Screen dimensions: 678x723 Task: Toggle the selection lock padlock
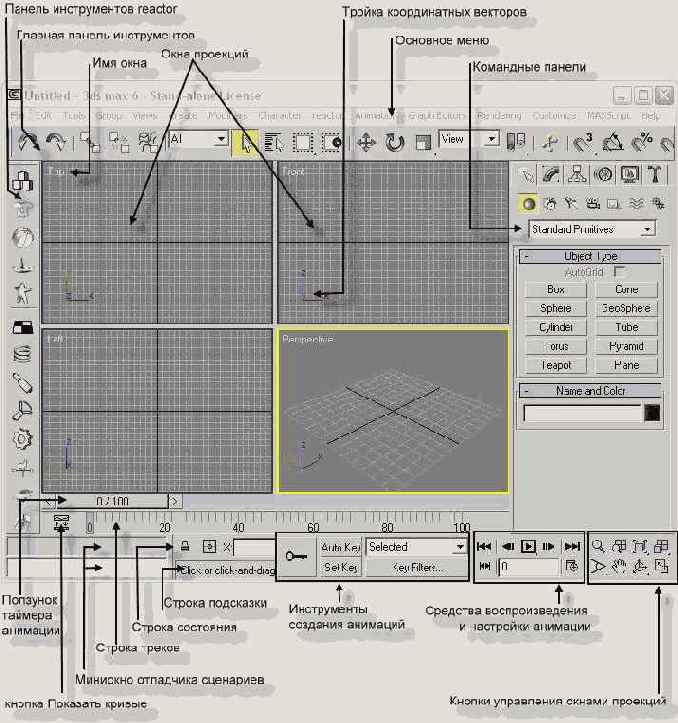pos(186,547)
